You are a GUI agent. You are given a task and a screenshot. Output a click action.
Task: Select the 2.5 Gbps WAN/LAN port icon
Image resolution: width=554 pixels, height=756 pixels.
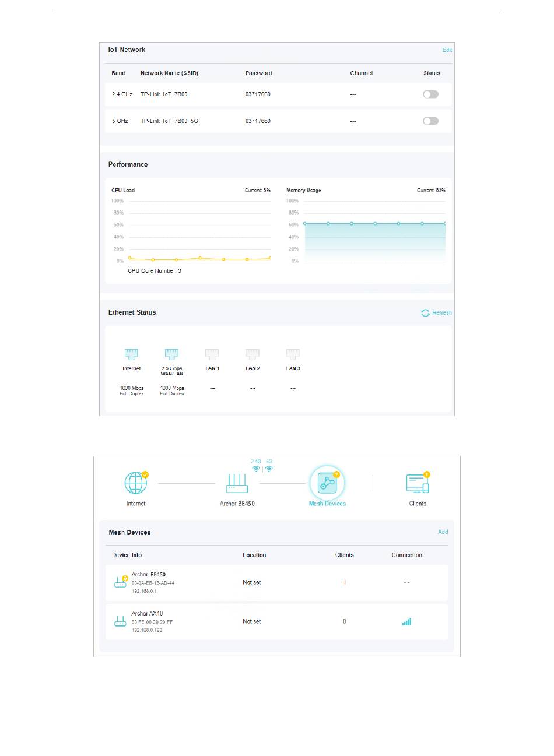click(171, 354)
